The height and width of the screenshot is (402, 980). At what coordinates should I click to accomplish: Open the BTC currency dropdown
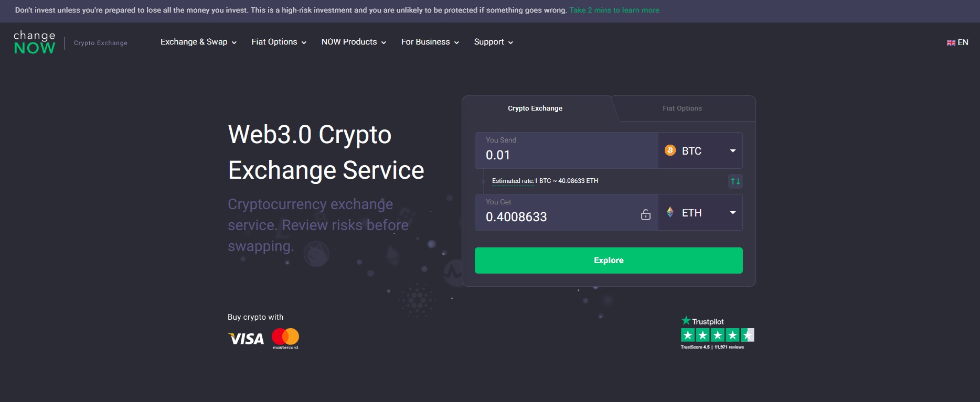coord(732,151)
